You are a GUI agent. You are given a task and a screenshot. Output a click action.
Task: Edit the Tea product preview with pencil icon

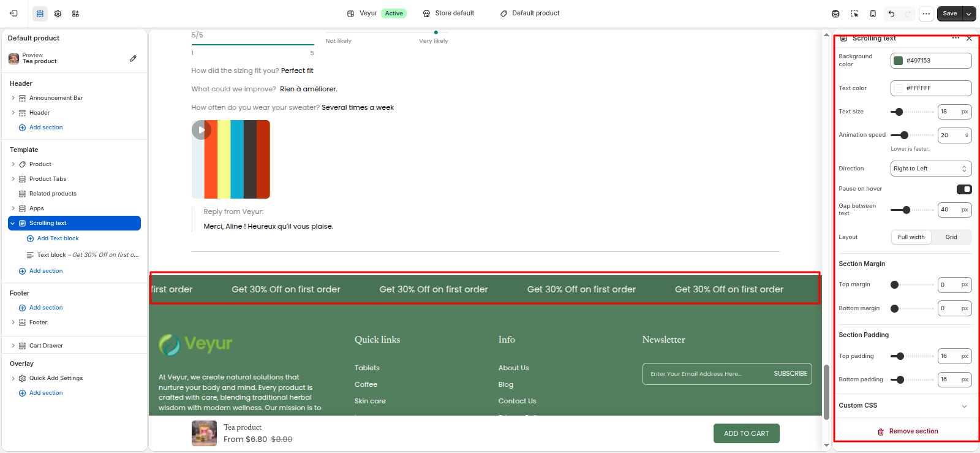(133, 58)
